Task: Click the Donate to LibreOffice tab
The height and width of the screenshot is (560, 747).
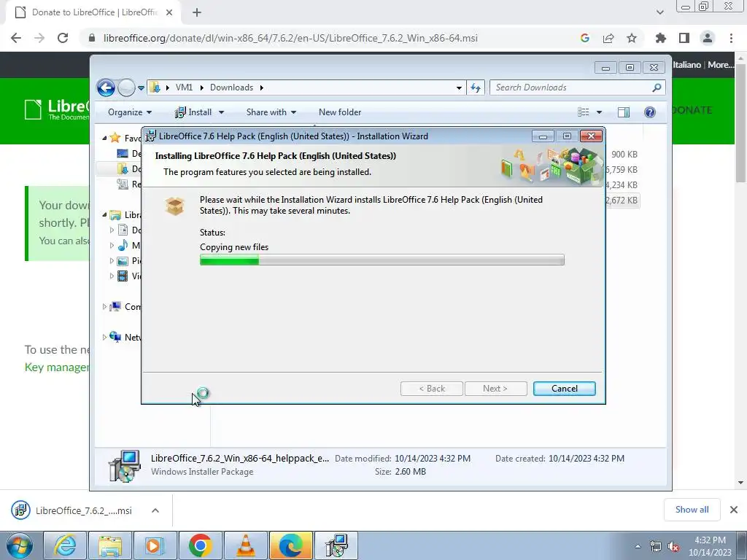Action: 94,12
